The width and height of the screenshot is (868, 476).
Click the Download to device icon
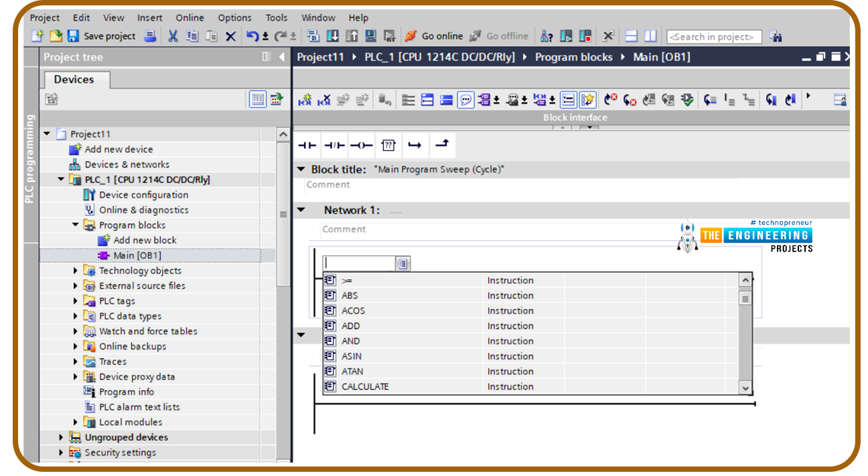tap(332, 36)
